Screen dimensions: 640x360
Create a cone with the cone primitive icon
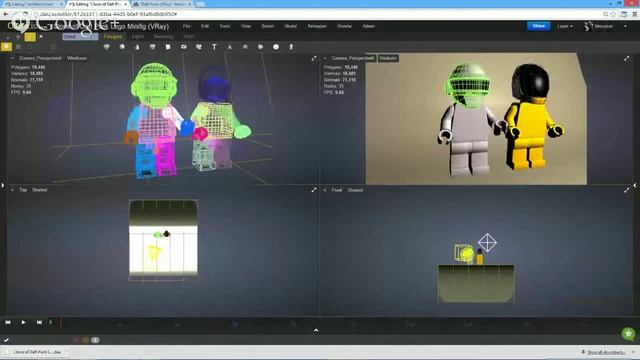coord(137,47)
